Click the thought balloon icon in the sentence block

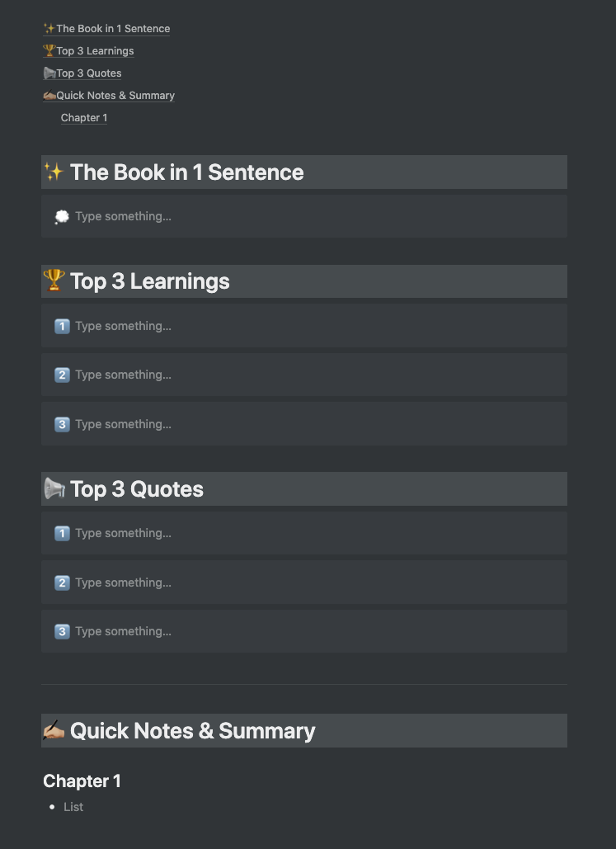coord(61,215)
